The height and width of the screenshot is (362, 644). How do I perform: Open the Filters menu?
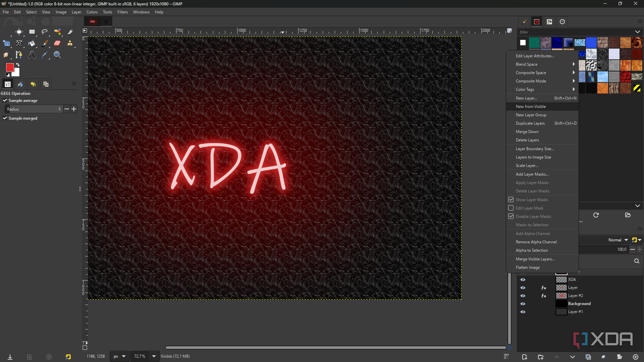(122, 12)
